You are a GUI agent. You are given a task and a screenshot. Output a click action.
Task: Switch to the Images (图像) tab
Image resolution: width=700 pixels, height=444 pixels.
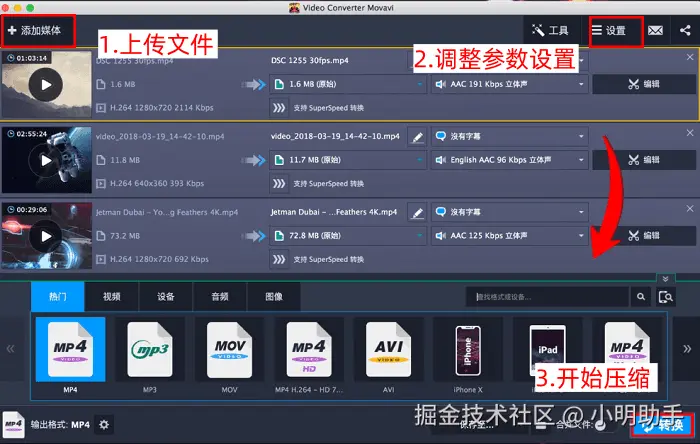[x=274, y=297]
